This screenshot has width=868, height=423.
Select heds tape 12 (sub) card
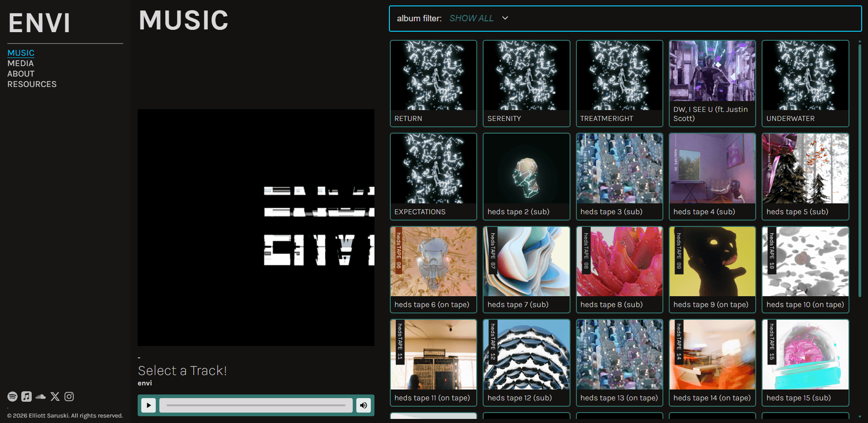526,363
